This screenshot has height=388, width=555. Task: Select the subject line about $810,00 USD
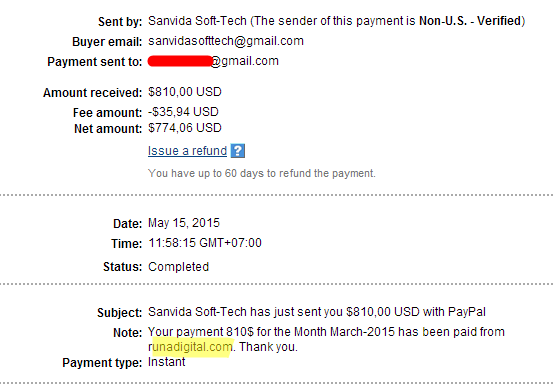point(317,312)
